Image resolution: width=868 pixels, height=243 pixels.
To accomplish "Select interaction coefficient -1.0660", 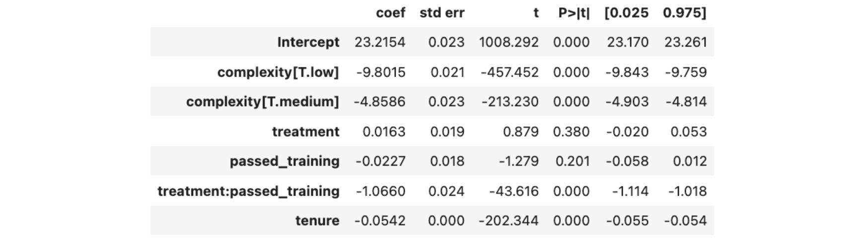I will [380, 191].
